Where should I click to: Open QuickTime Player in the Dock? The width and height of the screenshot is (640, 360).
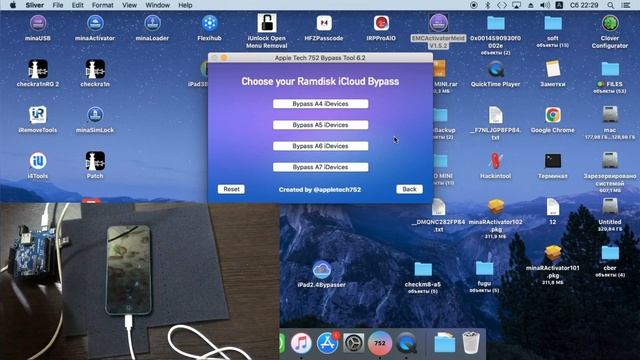pyautogui.click(x=406, y=343)
